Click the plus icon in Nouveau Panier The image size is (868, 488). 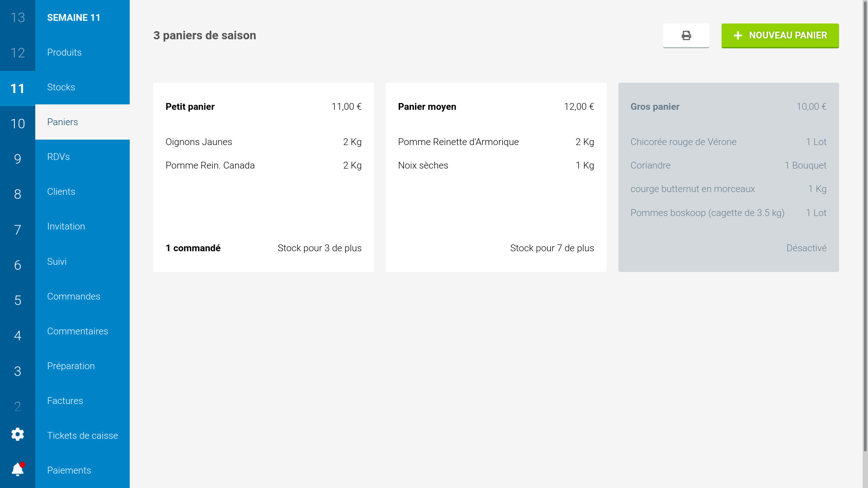pos(738,35)
